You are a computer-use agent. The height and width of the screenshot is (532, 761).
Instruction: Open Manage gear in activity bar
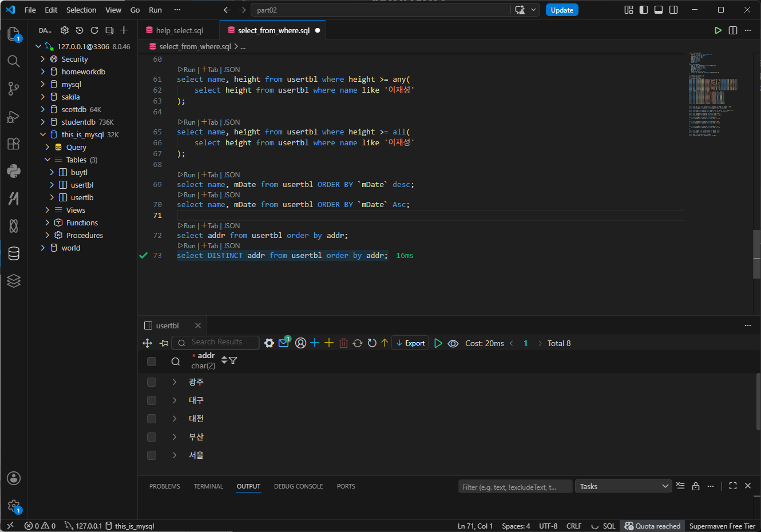pos(14,506)
